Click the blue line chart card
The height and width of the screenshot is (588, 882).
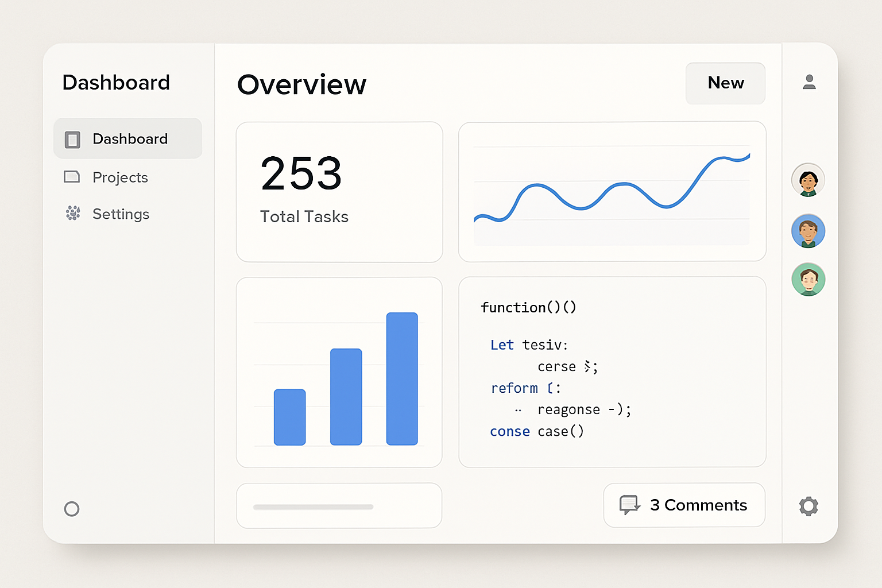pos(612,191)
